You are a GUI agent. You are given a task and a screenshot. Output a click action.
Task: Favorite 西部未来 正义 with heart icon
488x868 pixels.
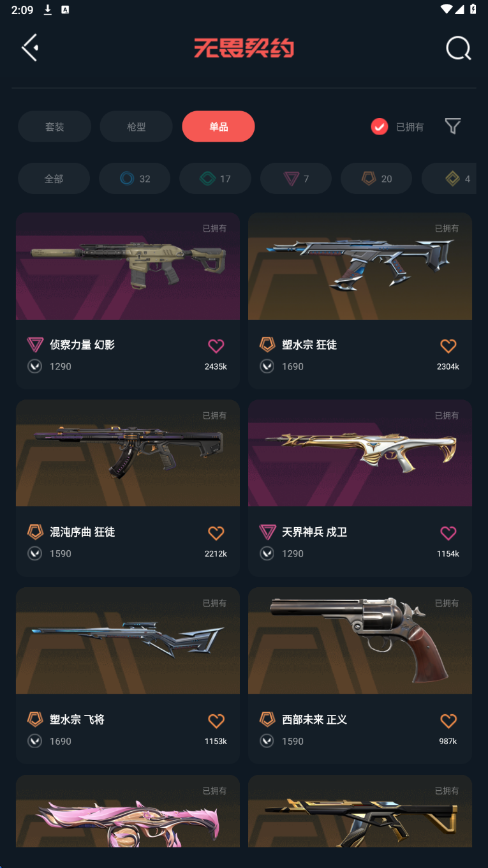tap(448, 721)
